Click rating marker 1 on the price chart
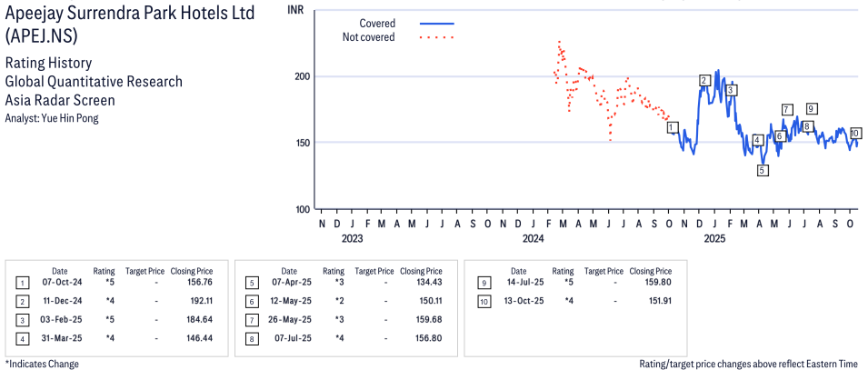Screen dimensions: 868x370 click(x=673, y=128)
